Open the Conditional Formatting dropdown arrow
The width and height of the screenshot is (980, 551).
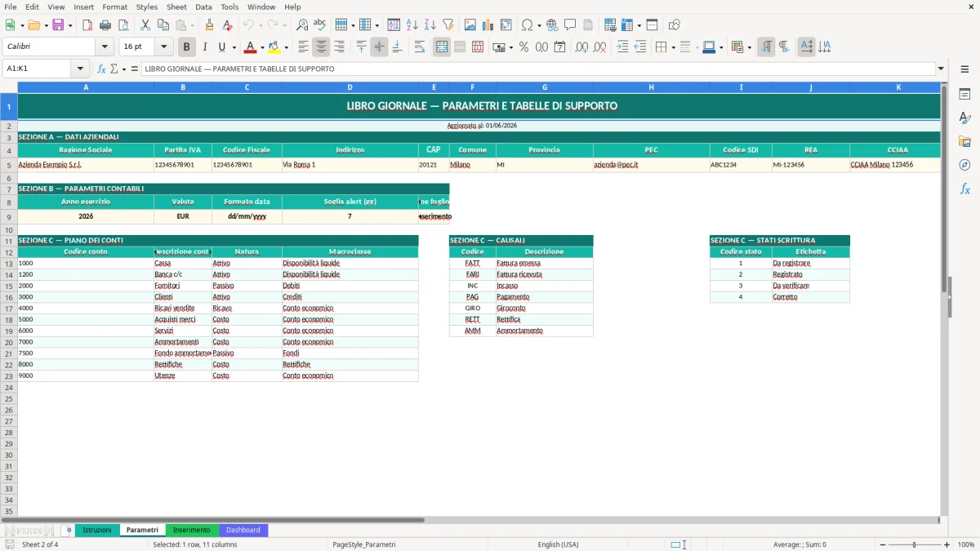749,47
